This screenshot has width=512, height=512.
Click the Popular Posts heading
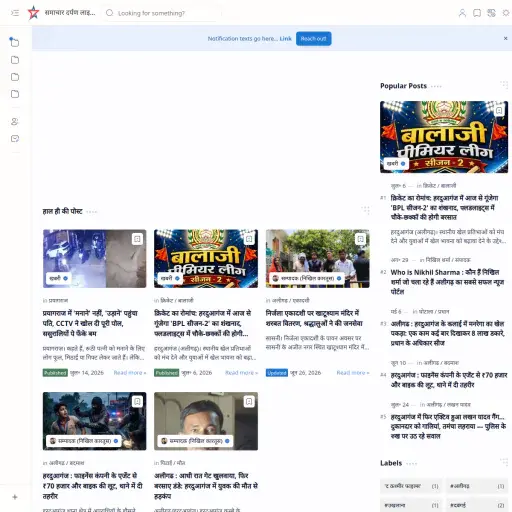click(x=403, y=86)
